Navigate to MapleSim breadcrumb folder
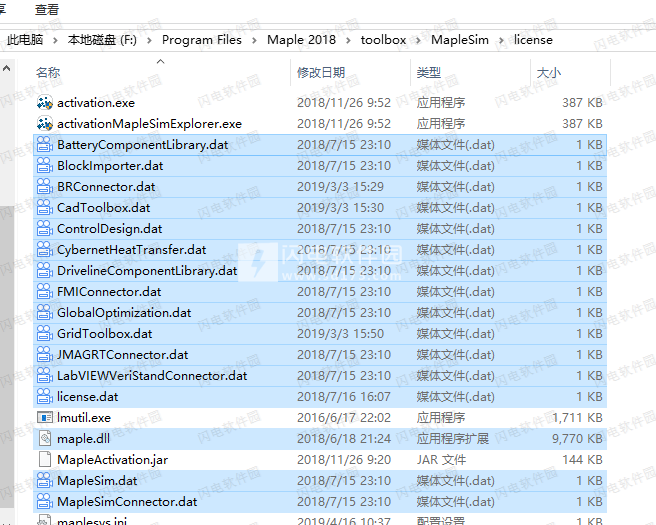The image size is (656, 525). tap(460, 40)
